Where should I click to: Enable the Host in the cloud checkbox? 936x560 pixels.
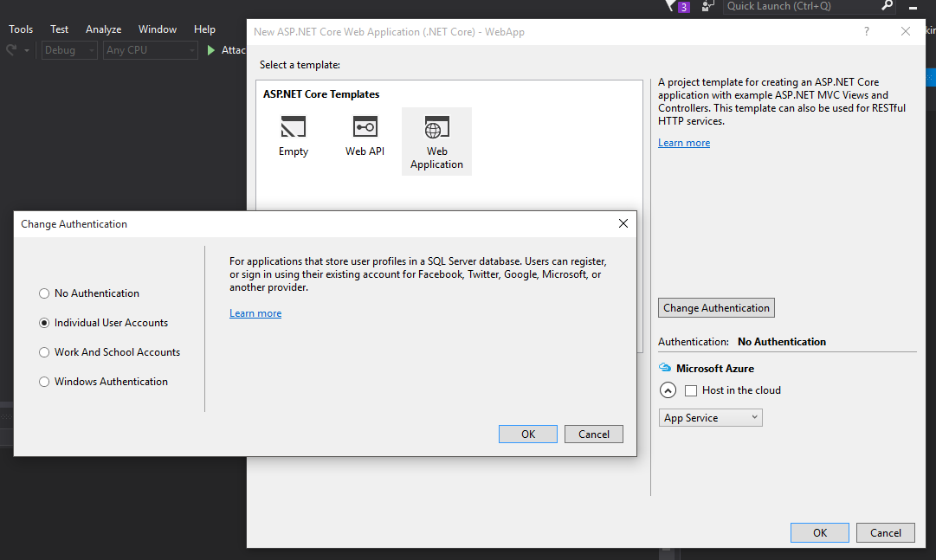coord(691,390)
